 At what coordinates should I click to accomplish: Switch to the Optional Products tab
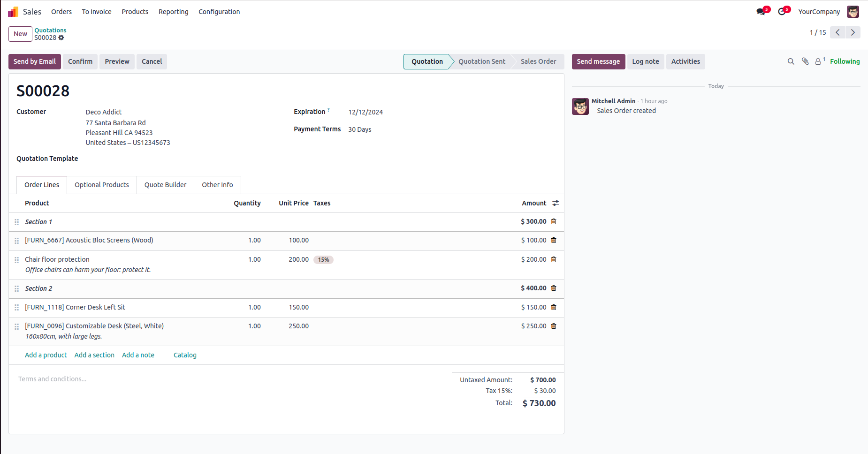pos(101,185)
